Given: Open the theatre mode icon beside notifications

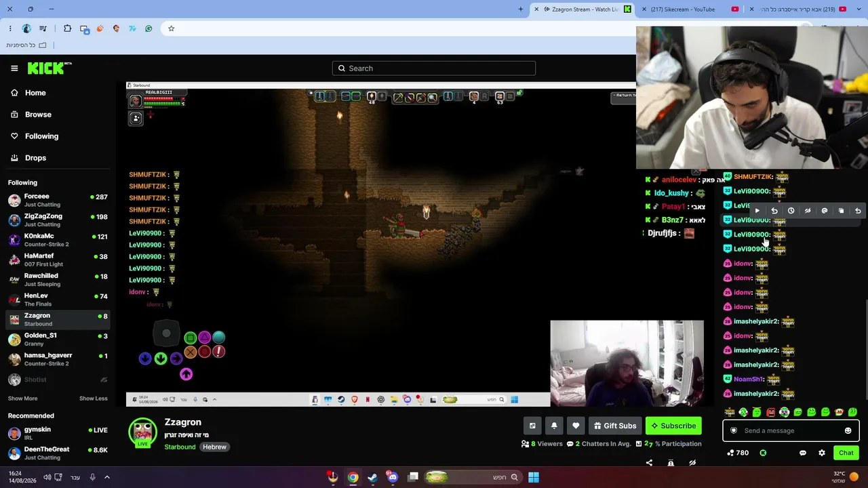Looking at the screenshot, I should coord(532,426).
